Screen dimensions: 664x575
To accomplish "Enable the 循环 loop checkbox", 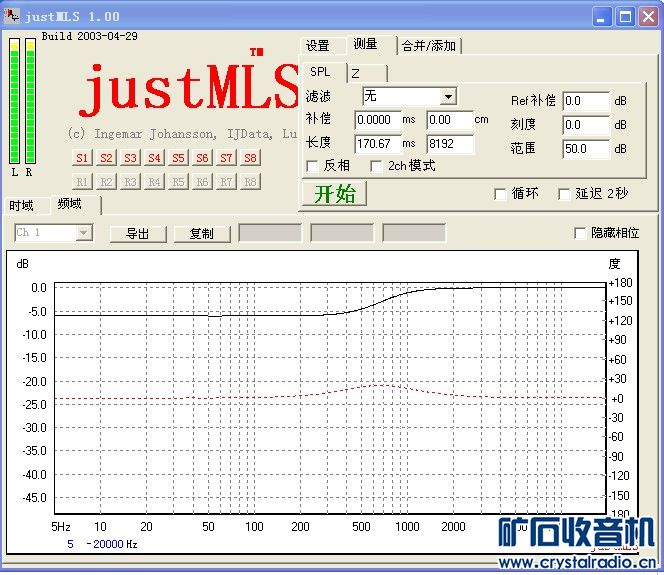I will pos(500,194).
